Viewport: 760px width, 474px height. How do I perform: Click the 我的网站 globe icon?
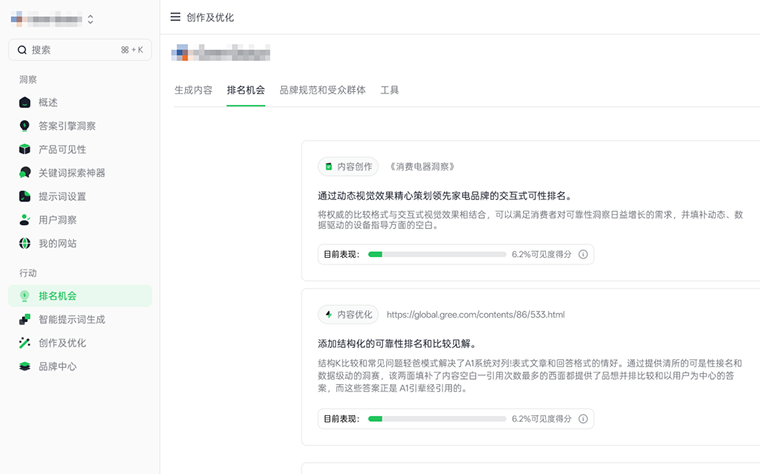click(x=25, y=243)
